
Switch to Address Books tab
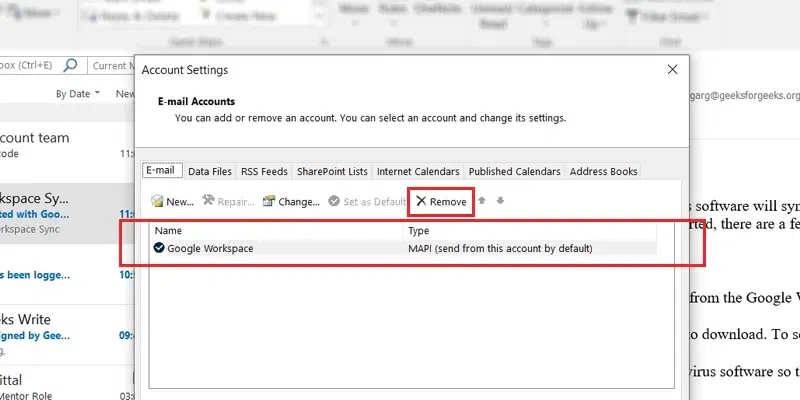[604, 172]
